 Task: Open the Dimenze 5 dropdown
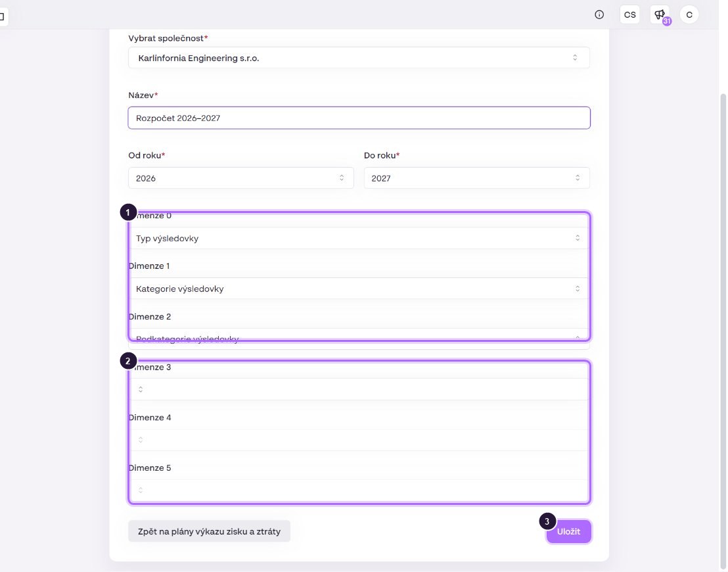coord(359,490)
